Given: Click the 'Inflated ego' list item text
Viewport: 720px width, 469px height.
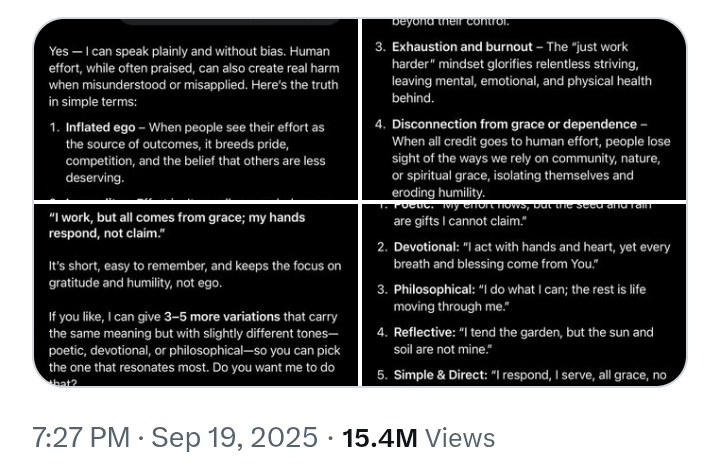Looking at the screenshot, I should click(x=195, y=153).
